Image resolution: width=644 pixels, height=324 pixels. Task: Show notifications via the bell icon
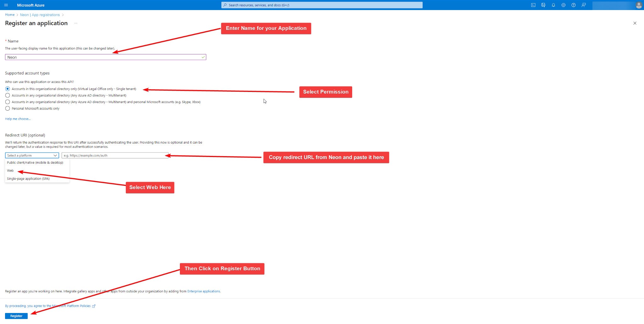553,5
